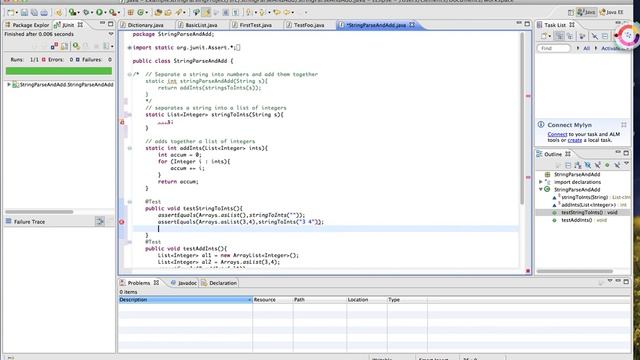This screenshot has height=360, width=640.
Task: Open the New toolbar dropdown arrow
Action: pos(17,13)
